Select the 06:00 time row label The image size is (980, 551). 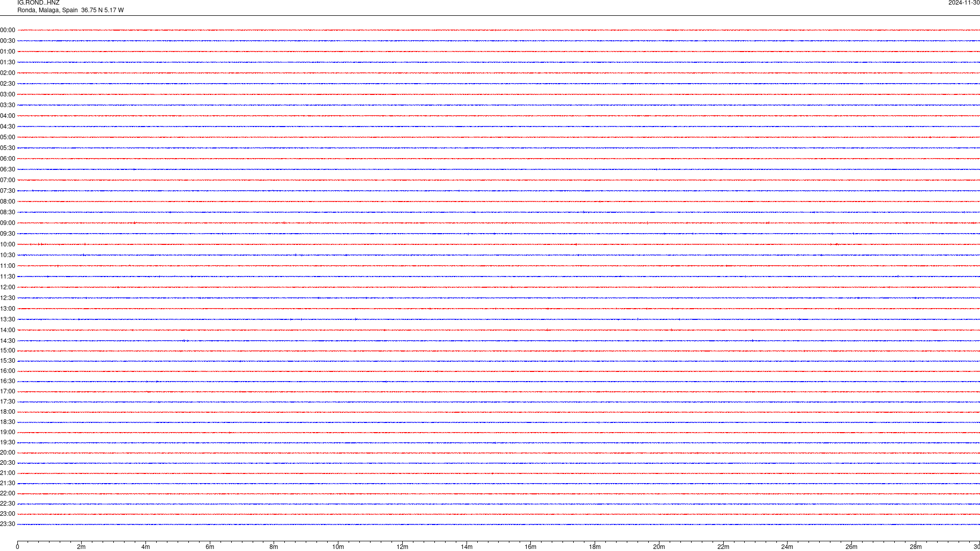(x=8, y=159)
